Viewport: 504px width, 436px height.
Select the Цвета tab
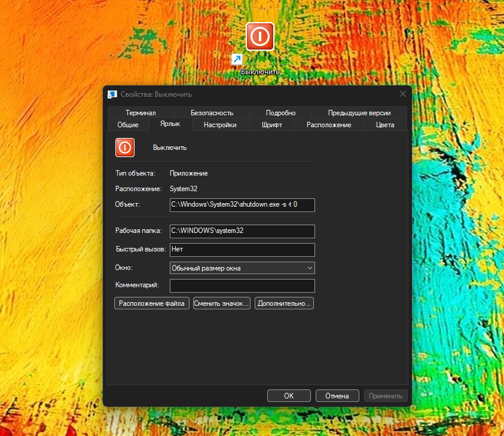pyautogui.click(x=385, y=125)
